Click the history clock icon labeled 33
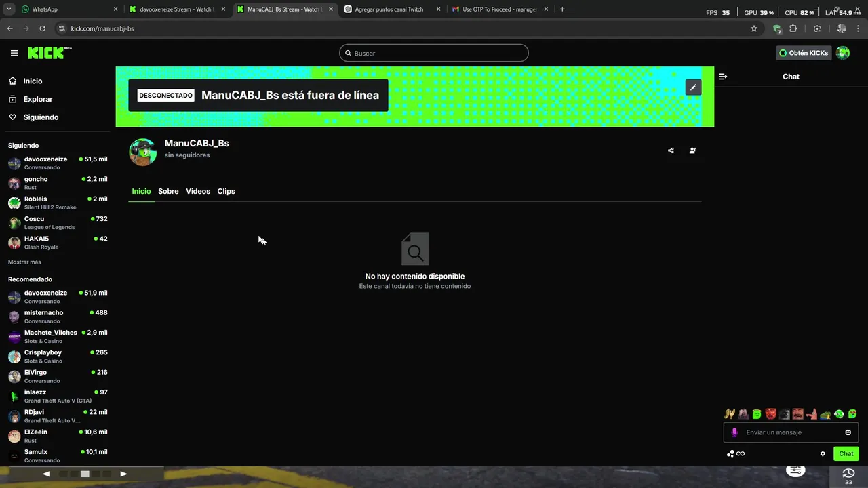Image resolution: width=868 pixels, height=488 pixels. pos(848,474)
